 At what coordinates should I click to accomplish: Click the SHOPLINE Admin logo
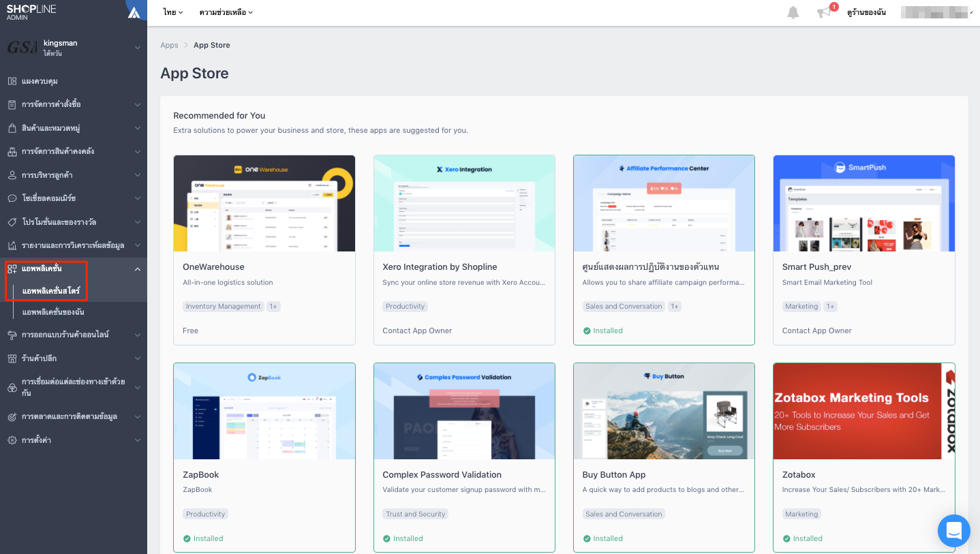[x=31, y=12]
